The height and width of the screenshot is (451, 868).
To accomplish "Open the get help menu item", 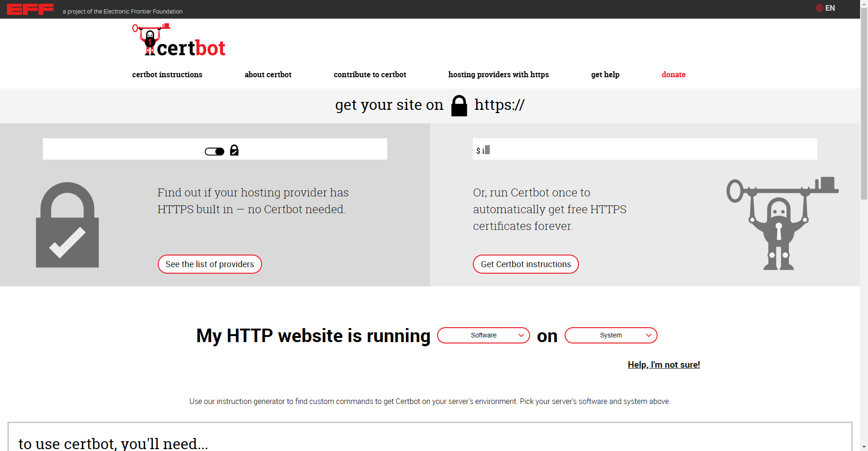I will point(605,74).
